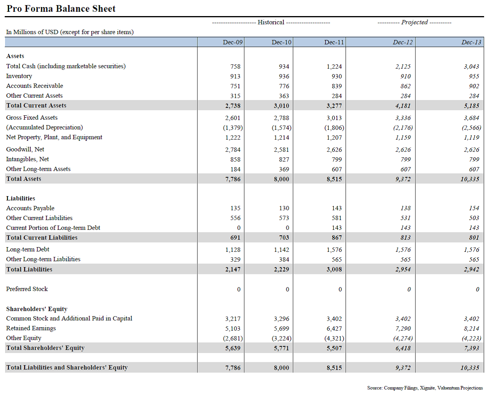490x395 pixels.
Task: Click the Preferred Stock row label
Action: tap(27, 289)
